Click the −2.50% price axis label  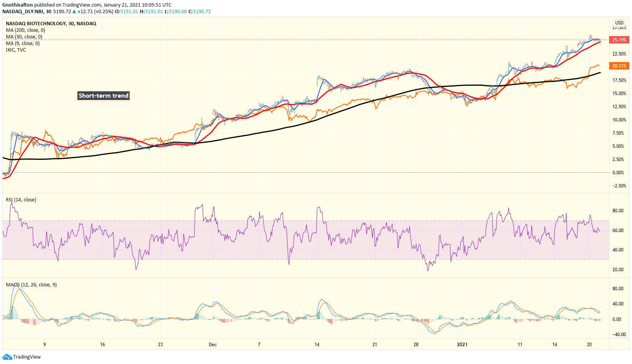[x=619, y=186]
